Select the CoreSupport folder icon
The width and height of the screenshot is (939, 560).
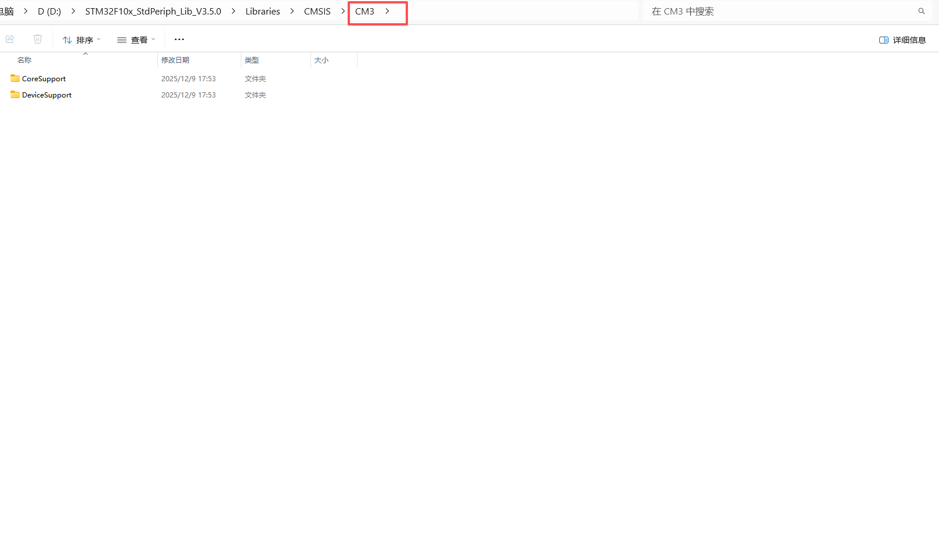coord(15,78)
